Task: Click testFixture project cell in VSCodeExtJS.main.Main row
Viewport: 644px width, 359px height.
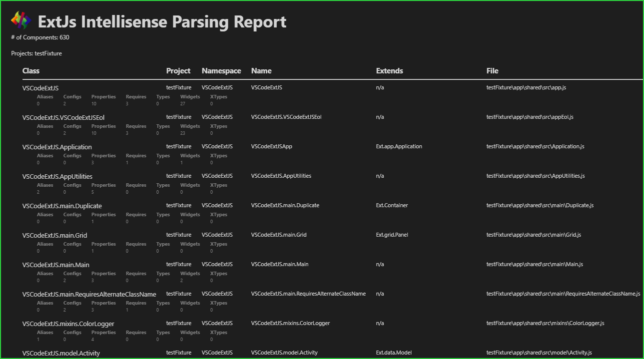Action: (x=179, y=265)
